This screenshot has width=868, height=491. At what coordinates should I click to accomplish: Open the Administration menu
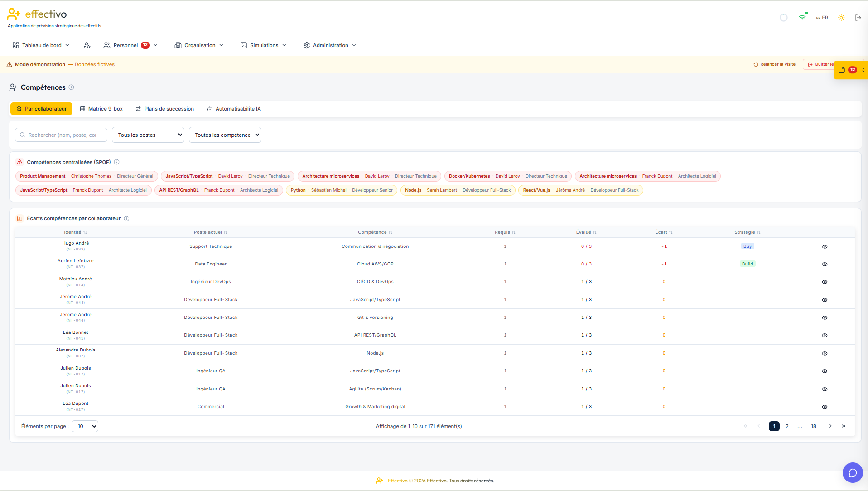click(330, 45)
